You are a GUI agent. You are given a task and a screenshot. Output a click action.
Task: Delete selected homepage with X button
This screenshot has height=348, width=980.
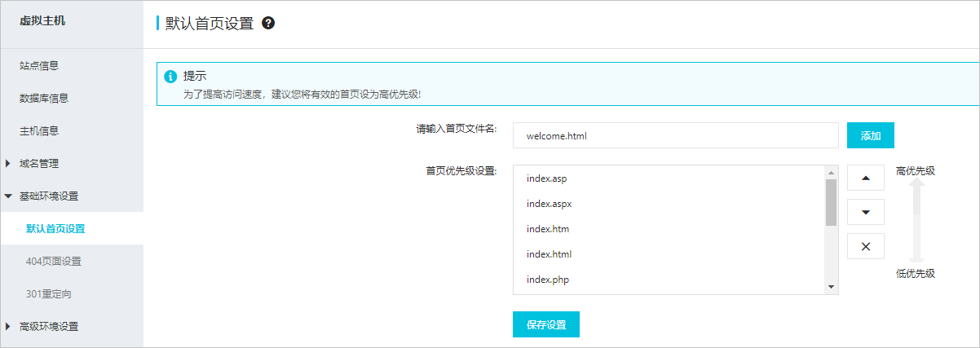(x=866, y=246)
